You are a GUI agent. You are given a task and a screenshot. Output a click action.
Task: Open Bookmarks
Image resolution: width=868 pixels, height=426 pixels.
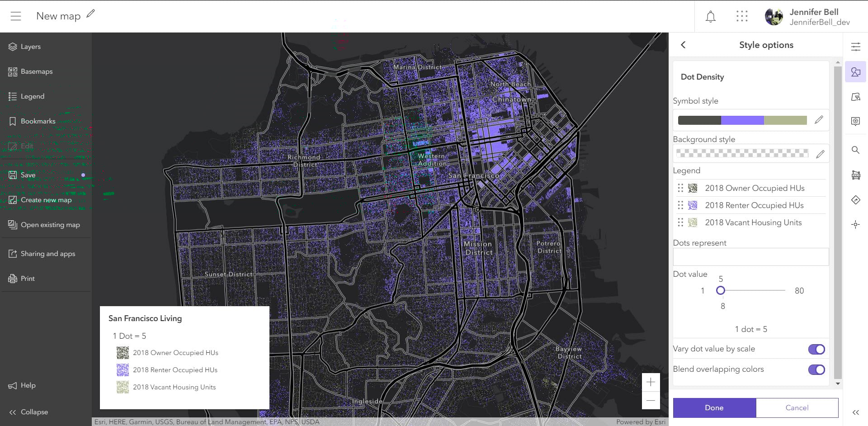38,121
